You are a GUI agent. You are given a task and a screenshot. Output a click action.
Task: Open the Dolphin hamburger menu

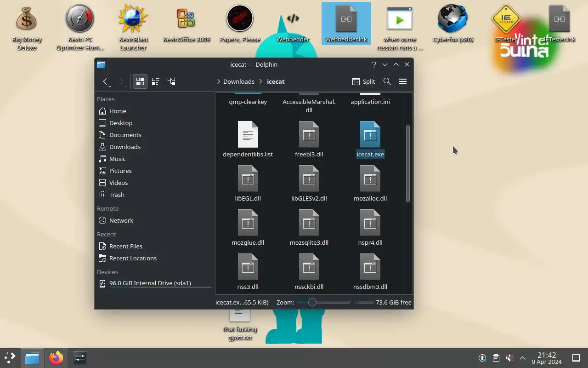click(x=403, y=81)
